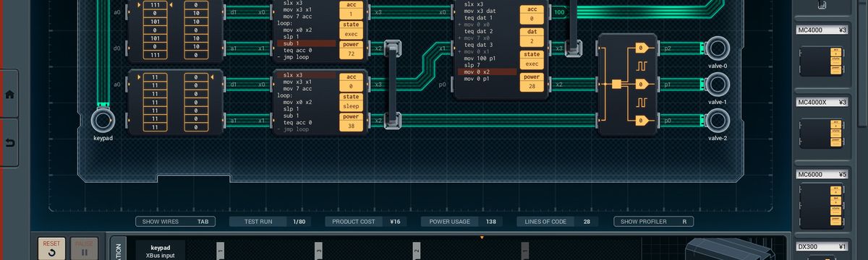Click the dat register value 2
Image resolution: width=868 pixels, height=260 pixels.
point(532,41)
